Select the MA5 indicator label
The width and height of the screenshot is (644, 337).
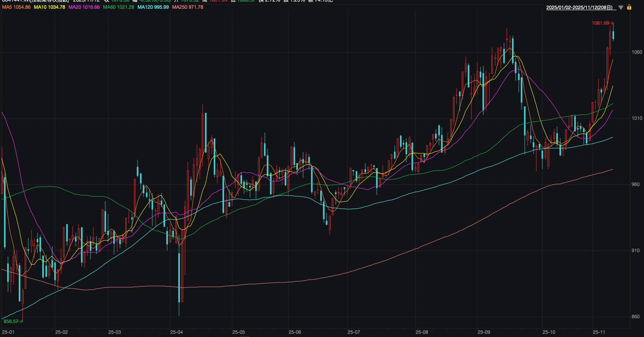16,7
